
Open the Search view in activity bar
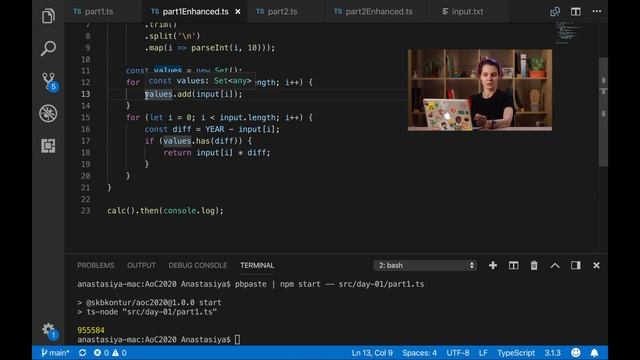pyautogui.click(x=48, y=48)
